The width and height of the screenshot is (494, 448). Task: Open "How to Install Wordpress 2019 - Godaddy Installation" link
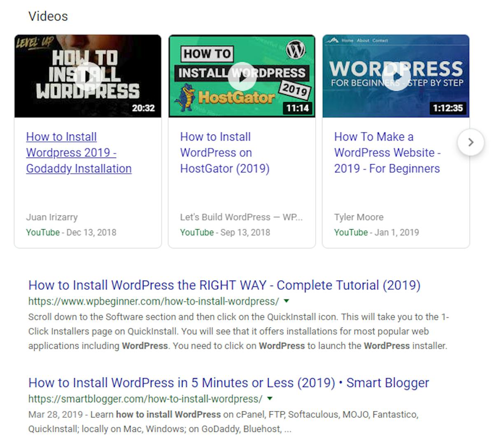[x=79, y=153]
